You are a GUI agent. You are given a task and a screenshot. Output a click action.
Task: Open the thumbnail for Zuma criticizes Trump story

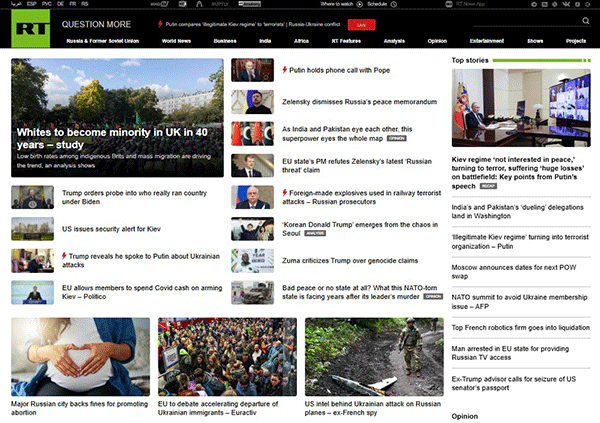(253, 261)
